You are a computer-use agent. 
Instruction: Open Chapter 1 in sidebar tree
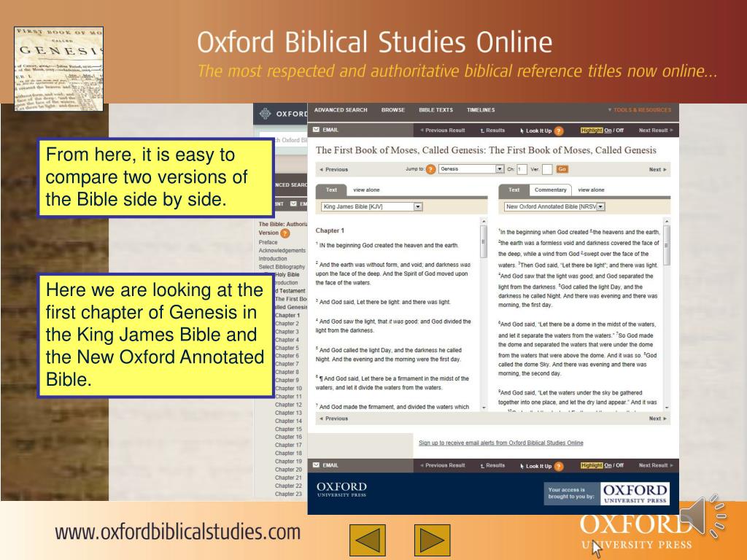click(287, 315)
